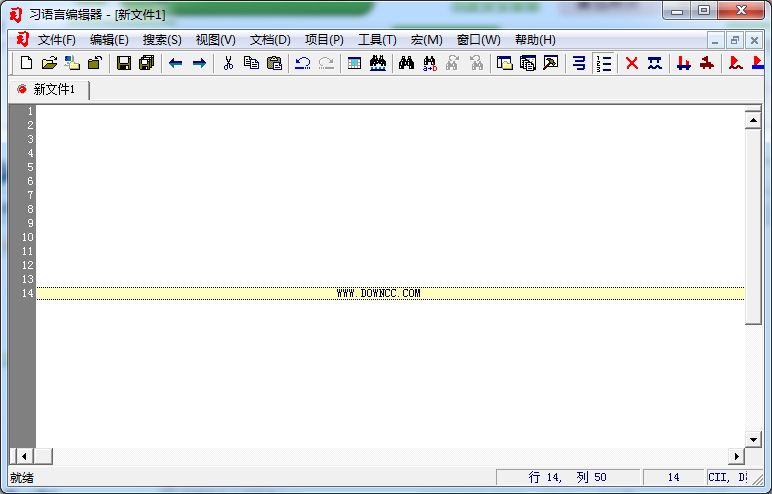Viewport: 772px width, 494px height.
Task: Toggle word wrap toolbar button
Action: (x=579, y=63)
